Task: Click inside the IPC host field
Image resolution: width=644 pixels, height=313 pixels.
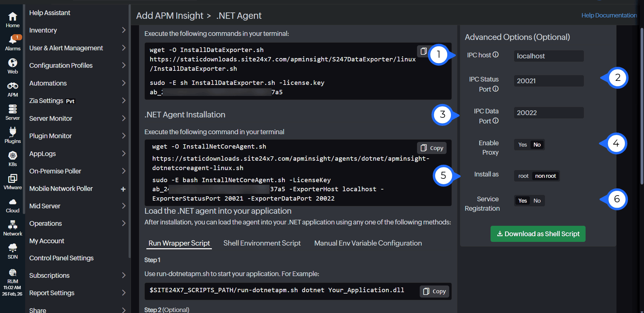Action: point(548,56)
